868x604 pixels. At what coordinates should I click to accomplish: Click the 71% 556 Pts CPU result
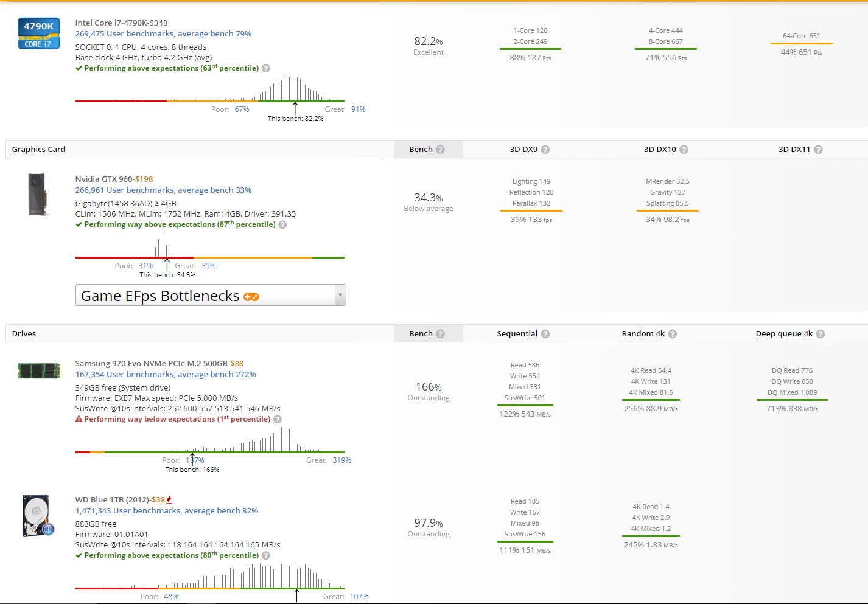665,58
